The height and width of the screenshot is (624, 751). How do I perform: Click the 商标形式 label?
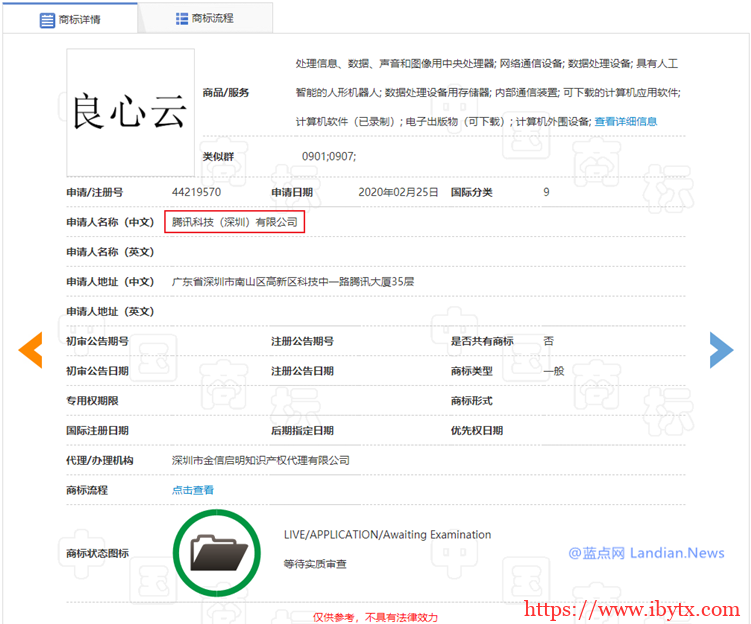[471, 401]
